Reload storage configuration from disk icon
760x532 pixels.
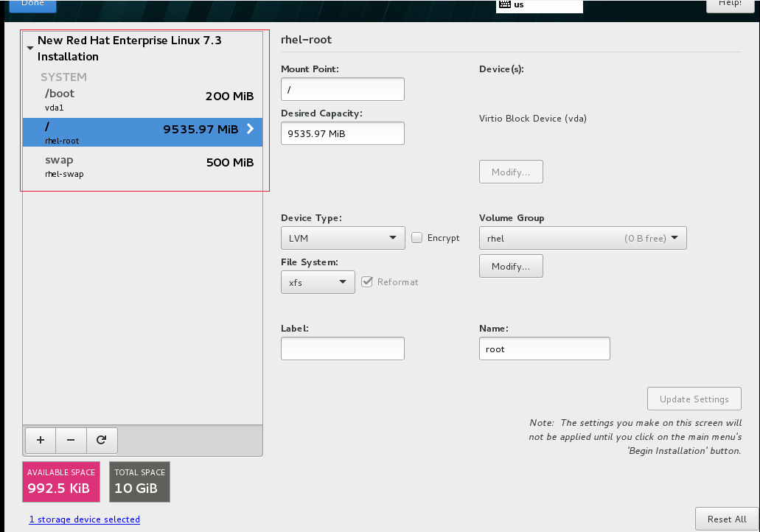(101, 440)
